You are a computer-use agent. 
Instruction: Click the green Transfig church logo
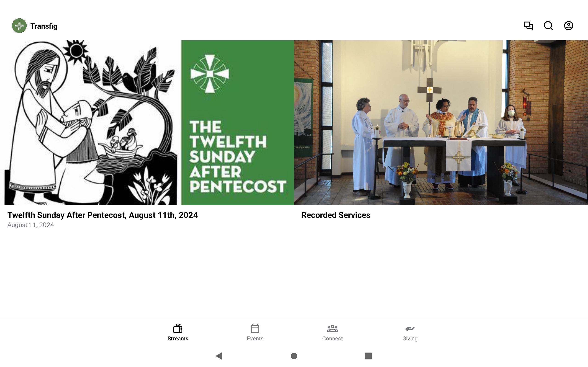tap(19, 26)
